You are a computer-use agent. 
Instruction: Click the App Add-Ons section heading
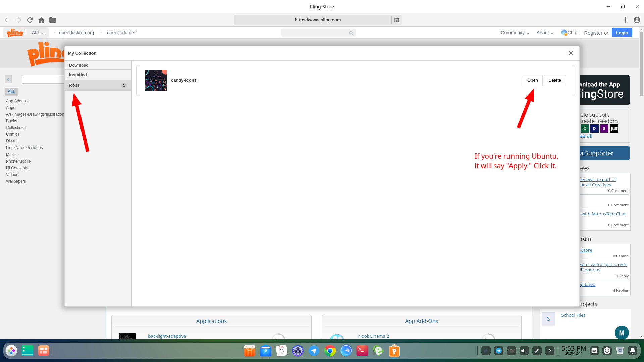point(421,321)
